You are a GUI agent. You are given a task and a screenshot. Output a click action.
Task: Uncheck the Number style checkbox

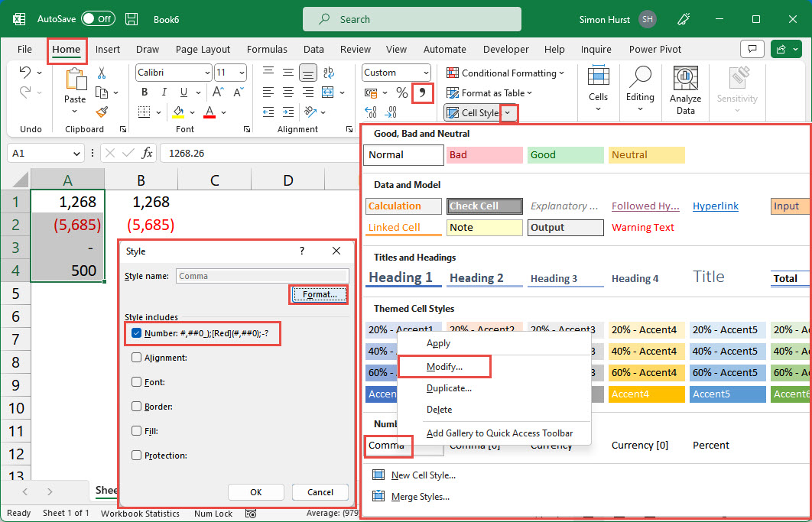coord(136,333)
